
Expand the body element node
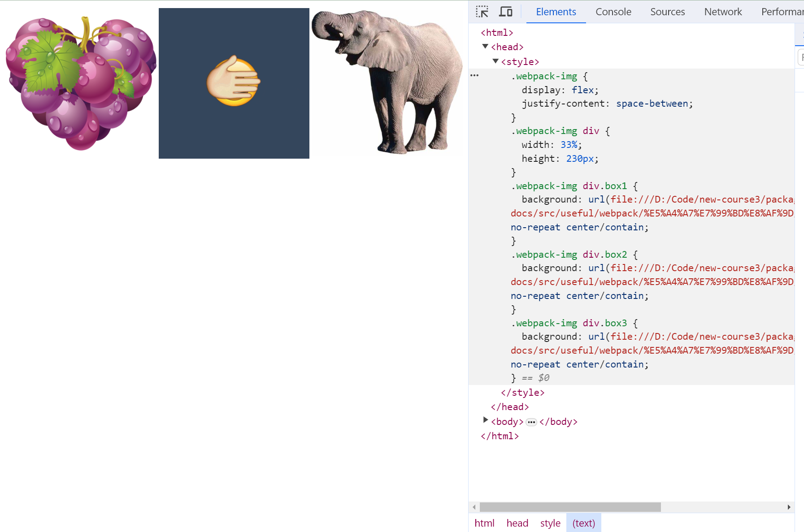(485, 420)
